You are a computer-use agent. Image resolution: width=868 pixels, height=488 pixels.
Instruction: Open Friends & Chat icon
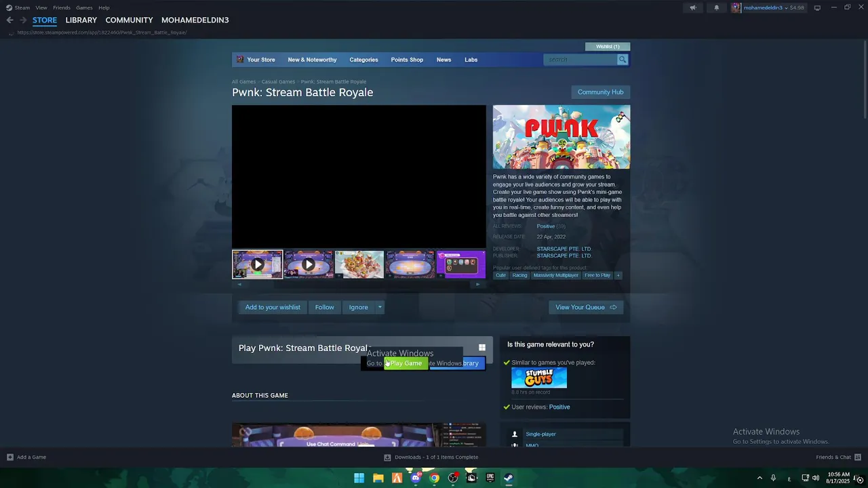click(x=858, y=457)
